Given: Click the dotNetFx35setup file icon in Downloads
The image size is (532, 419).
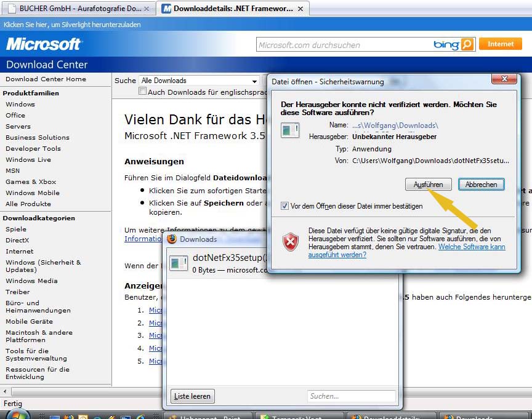Looking at the screenshot, I should click(x=179, y=263).
